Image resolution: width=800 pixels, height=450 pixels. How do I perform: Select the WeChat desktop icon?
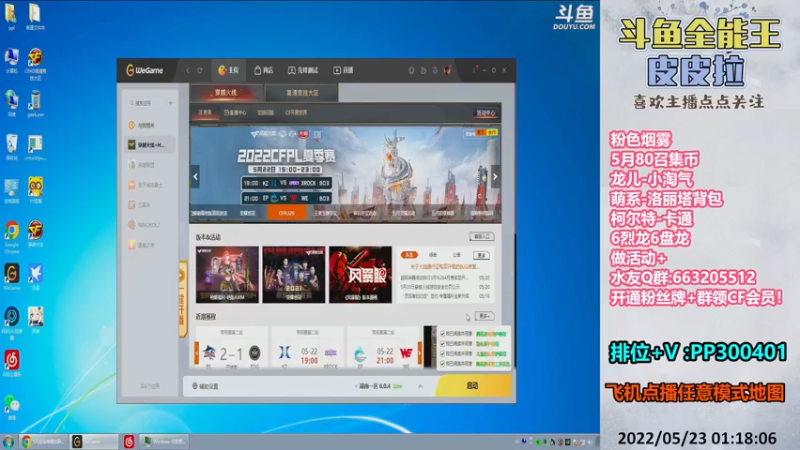(12, 407)
